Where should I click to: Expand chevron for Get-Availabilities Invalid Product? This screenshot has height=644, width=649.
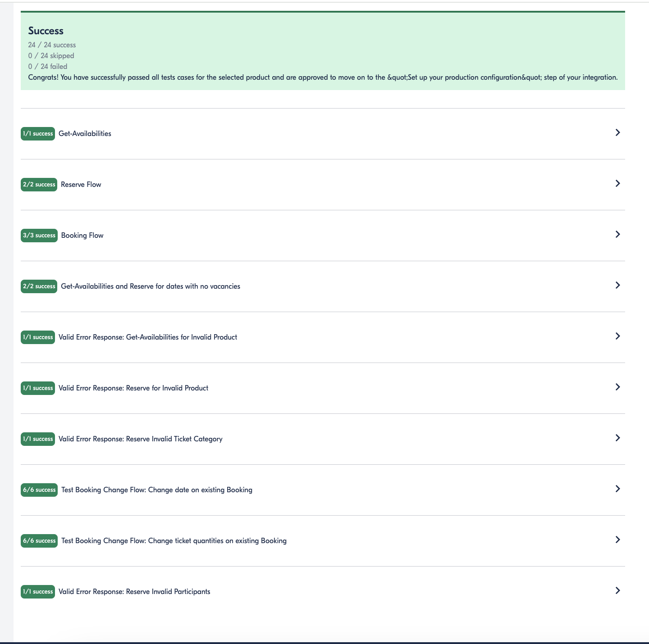point(617,336)
